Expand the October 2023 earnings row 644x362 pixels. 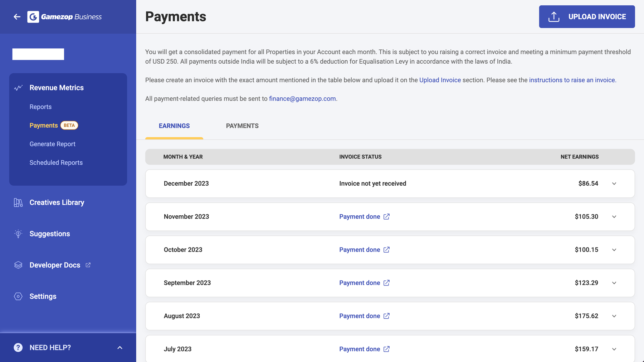(614, 250)
